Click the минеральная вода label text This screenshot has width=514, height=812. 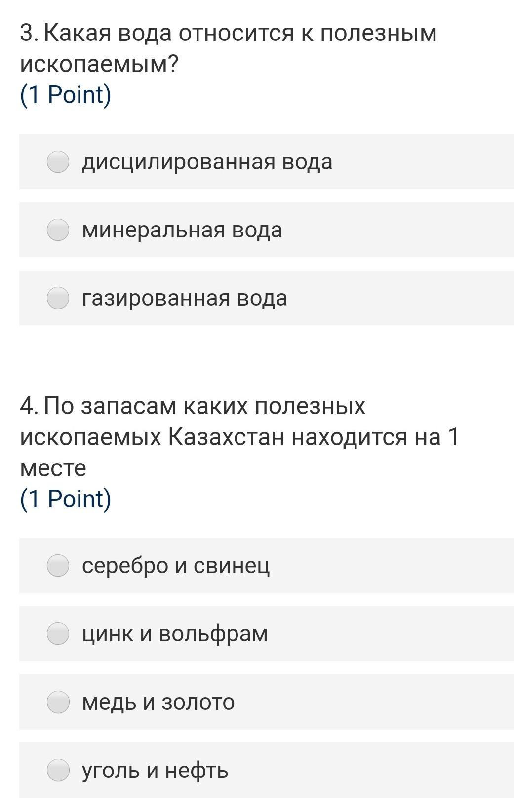coord(182,230)
